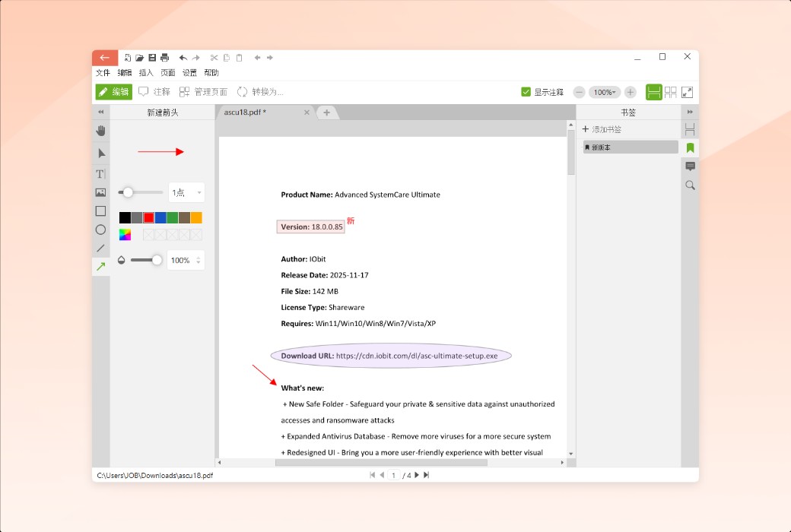Screen dimensions: 791x532
Task: Open the comments panel in right sidebar
Action: (690, 166)
